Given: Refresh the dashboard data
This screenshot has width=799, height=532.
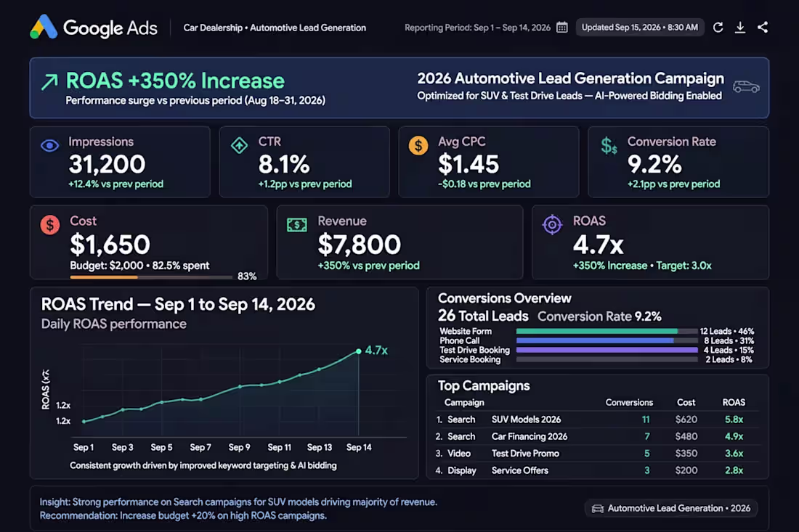Looking at the screenshot, I should (718, 28).
